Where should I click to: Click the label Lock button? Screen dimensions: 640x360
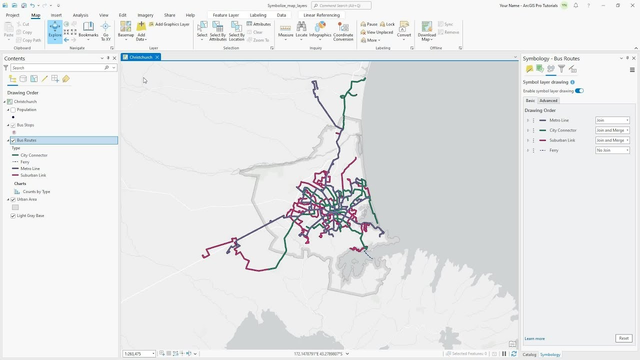[x=387, y=24]
